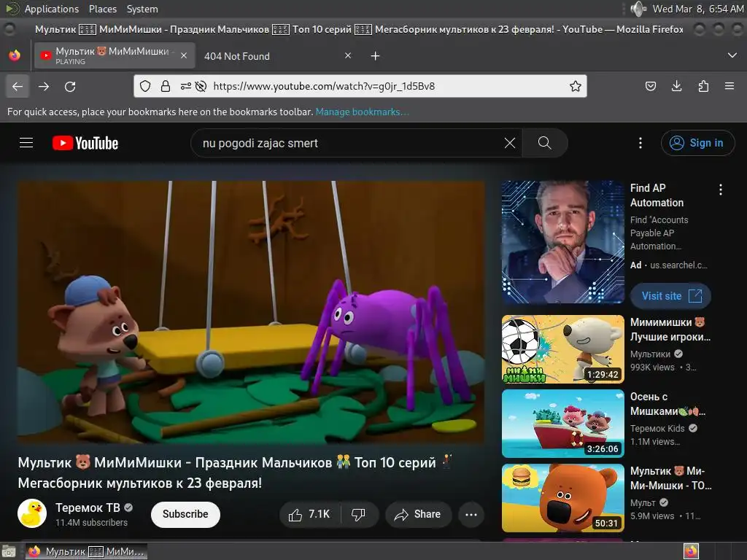Viewport: 747px width, 560px height.
Task: Click the volume icon in system panel
Action: click(x=638, y=9)
